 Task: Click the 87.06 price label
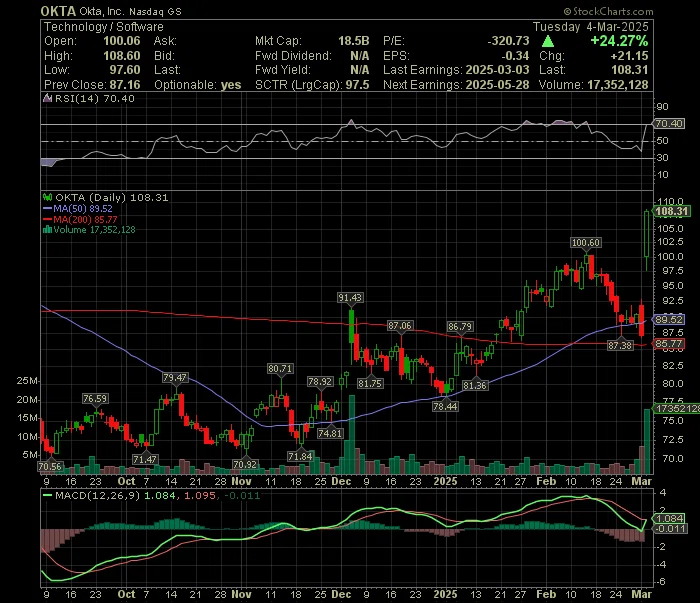[400, 326]
